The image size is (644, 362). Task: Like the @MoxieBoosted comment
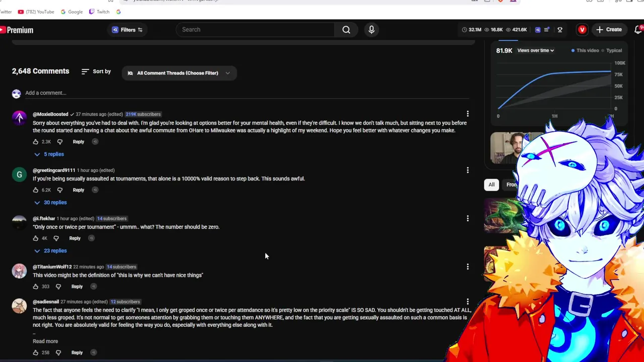pyautogui.click(x=36, y=142)
